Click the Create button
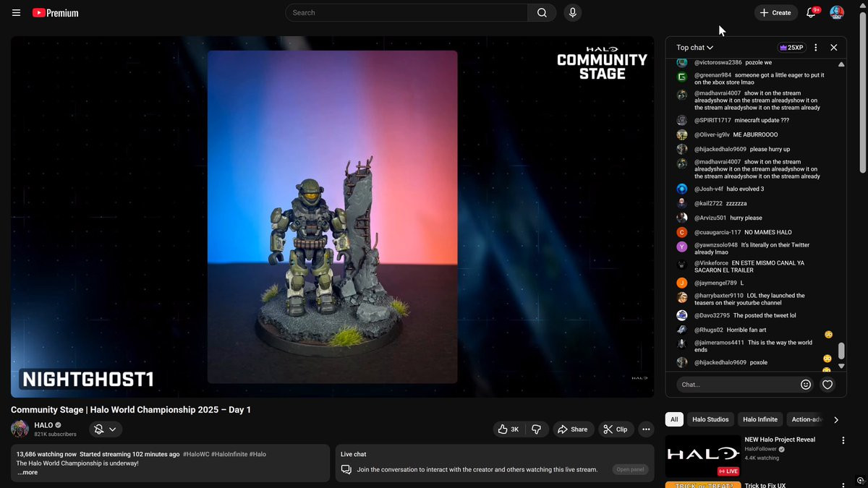868x488 pixels. click(775, 13)
